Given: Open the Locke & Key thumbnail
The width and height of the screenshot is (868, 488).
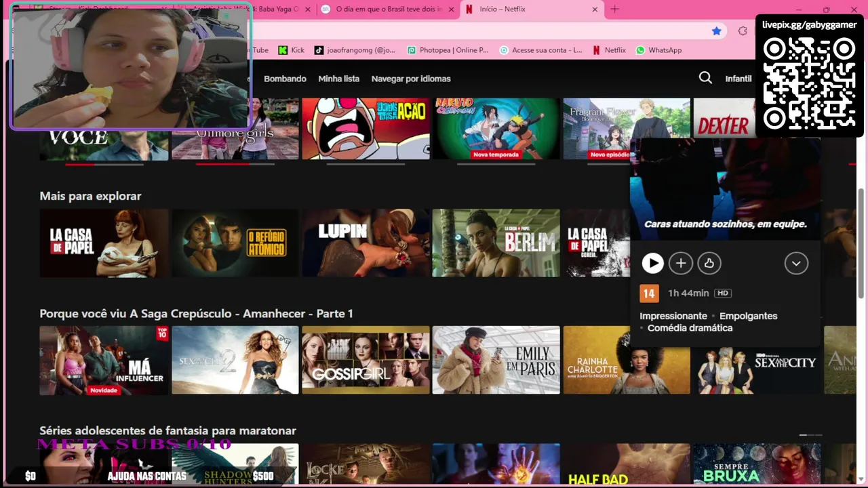Looking at the screenshot, I should 366,464.
